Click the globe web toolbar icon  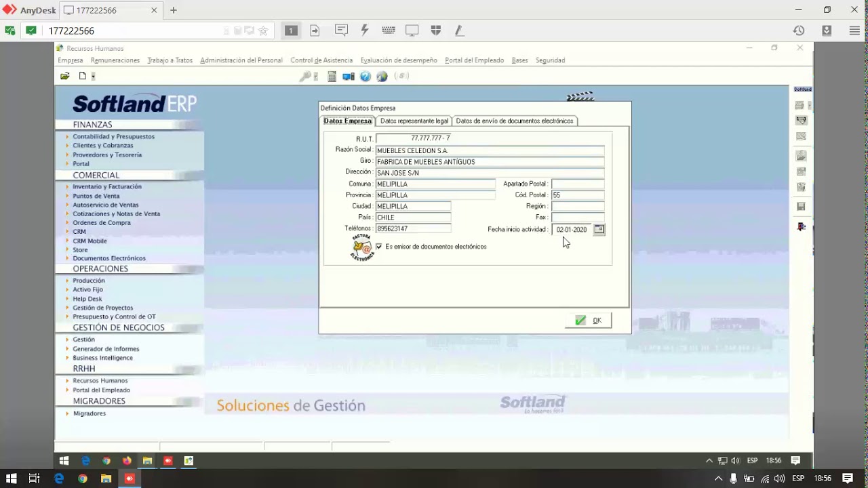382,77
